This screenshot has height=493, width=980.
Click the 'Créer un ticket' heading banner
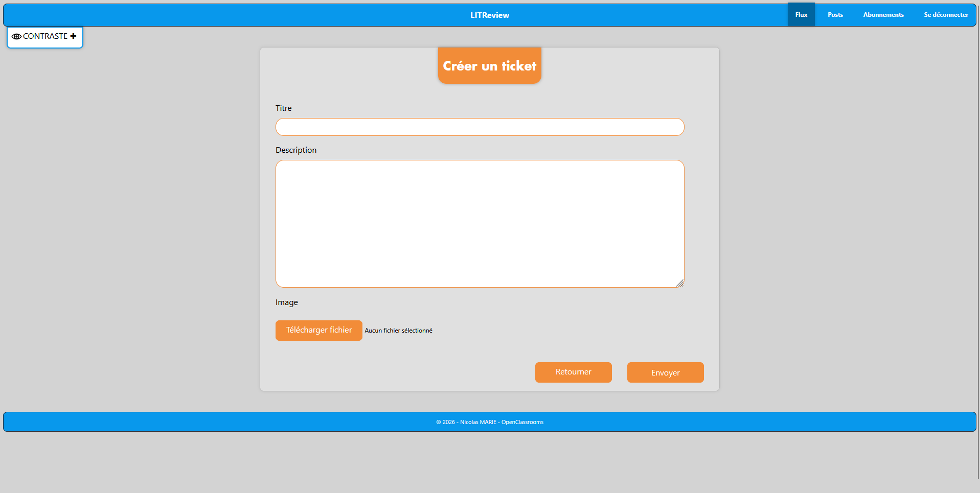[489, 66]
